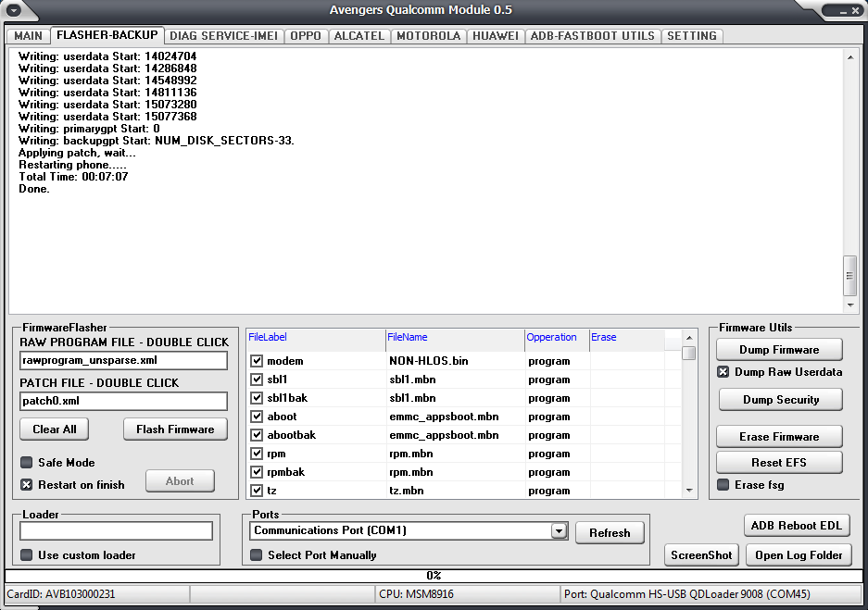868x610 pixels.
Task: Click the file list scroll up arrow
Action: [689, 338]
